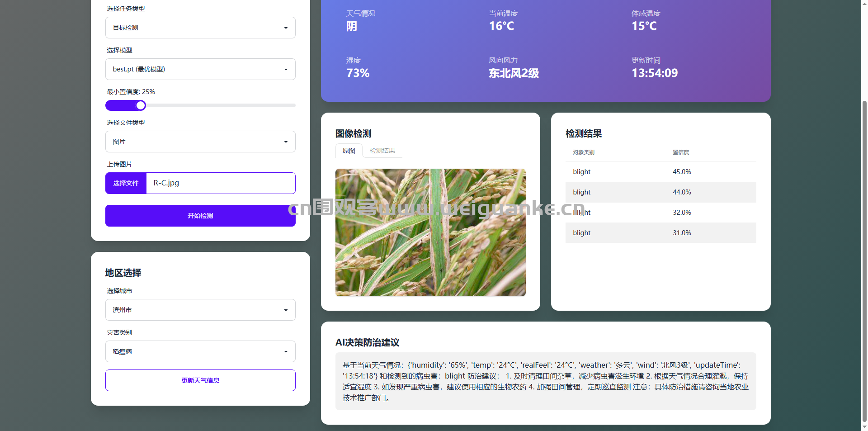Click the minimum confidence slider handle
This screenshot has height=431, width=868.
click(x=141, y=105)
